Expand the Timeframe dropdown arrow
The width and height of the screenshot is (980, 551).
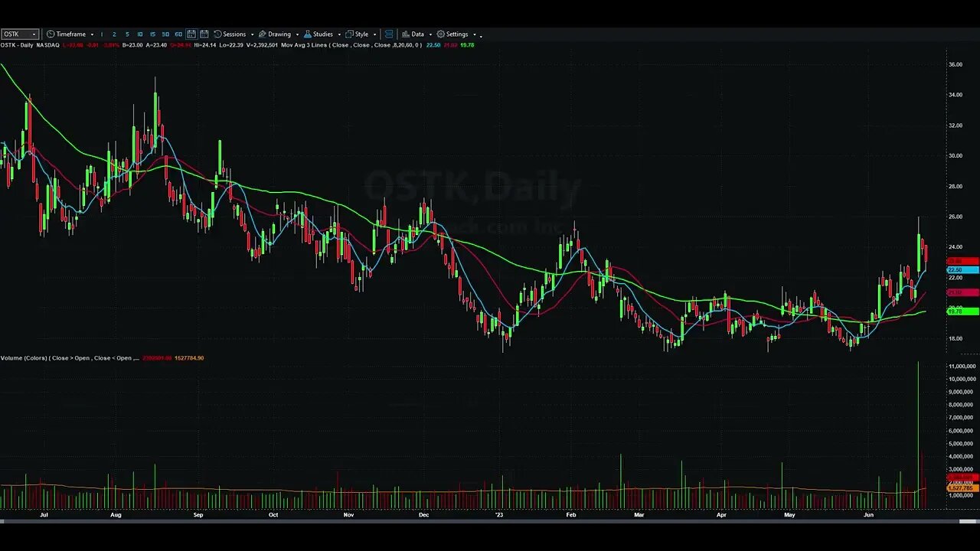(92, 34)
